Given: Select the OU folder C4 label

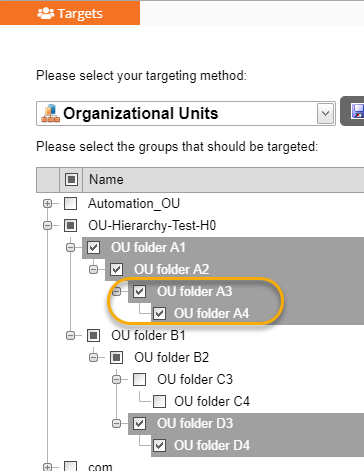Looking at the screenshot, I should (212, 401).
